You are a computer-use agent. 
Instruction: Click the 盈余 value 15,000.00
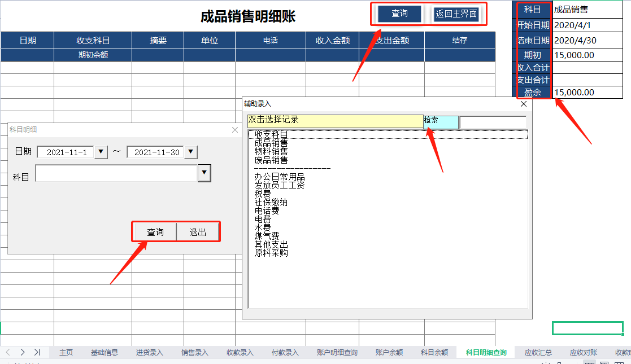(x=588, y=93)
